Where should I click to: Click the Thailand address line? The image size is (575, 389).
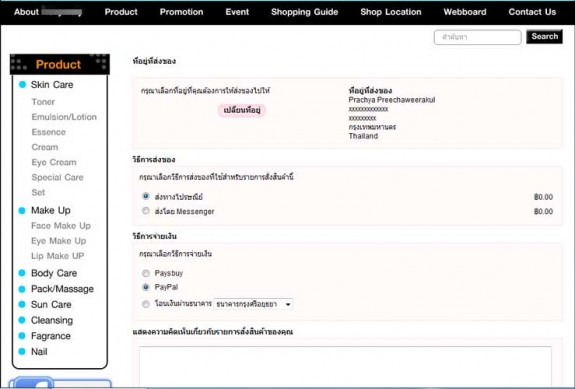tap(363, 136)
